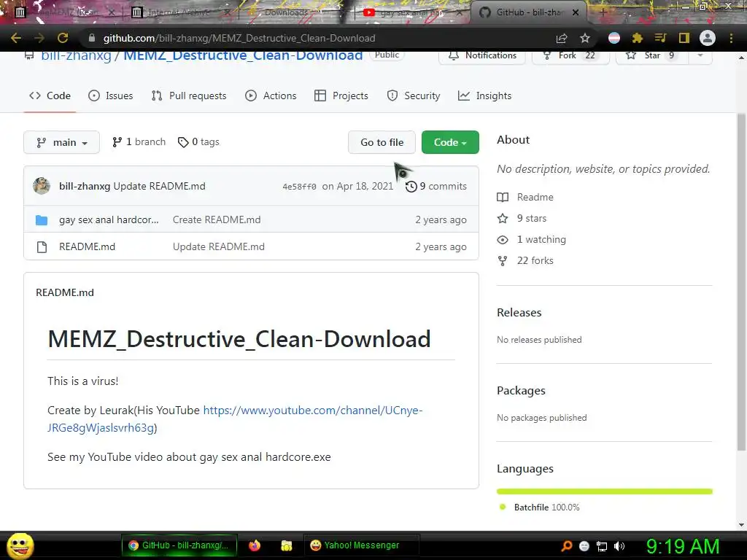Open the Pull requests tab
Image resolution: width=747 pixels, height=560 pixels.
coord(189,96)
